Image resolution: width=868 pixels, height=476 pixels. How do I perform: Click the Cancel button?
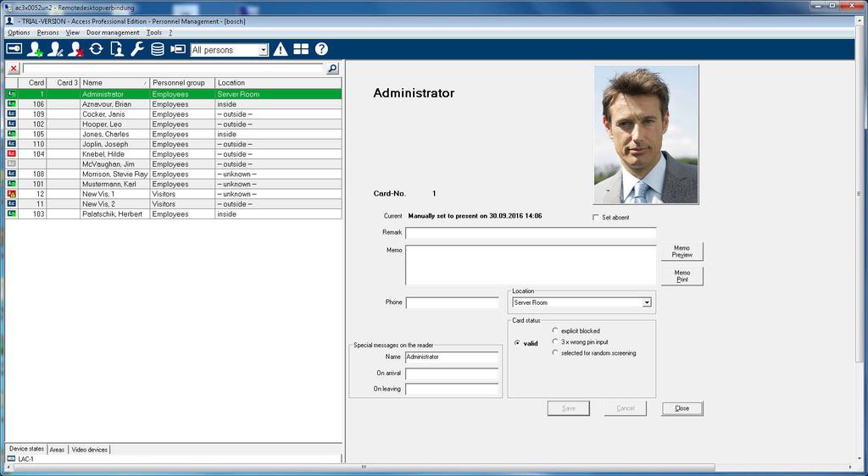coord(626,408)
